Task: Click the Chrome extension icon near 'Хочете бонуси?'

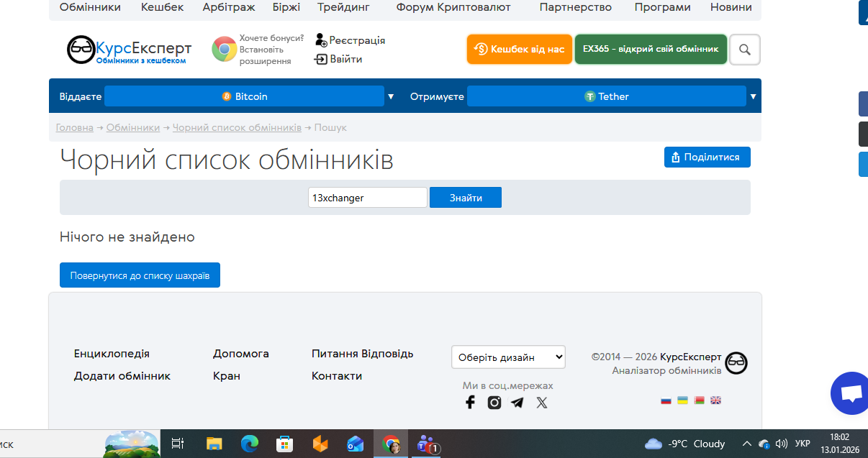Action: point(225,50)
